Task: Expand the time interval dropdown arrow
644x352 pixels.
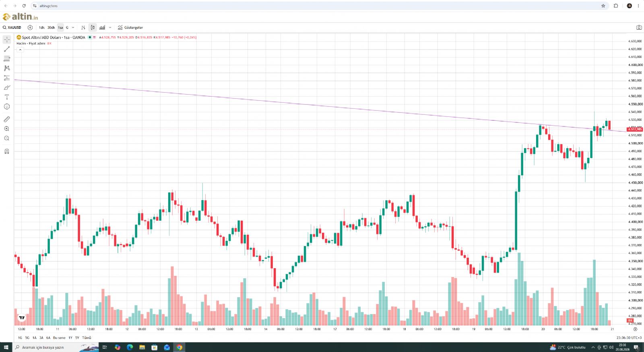Action: click(x=73, y=27)
